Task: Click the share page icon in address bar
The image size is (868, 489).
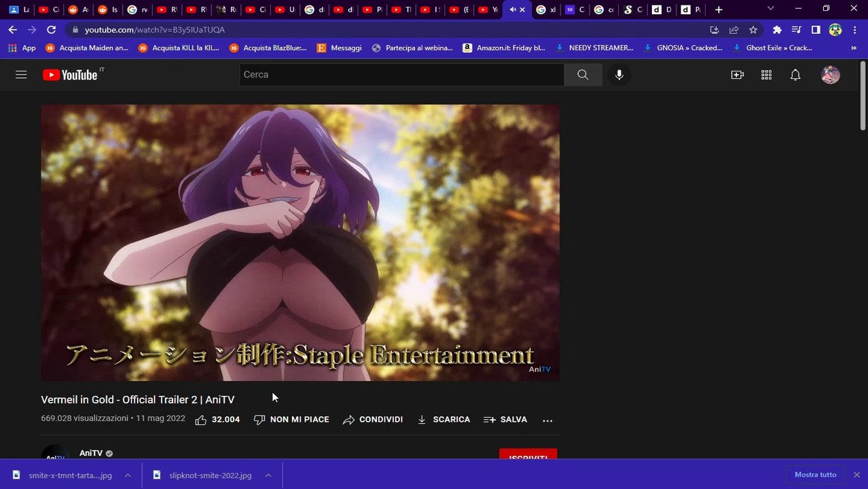Action: pos(734,30)
